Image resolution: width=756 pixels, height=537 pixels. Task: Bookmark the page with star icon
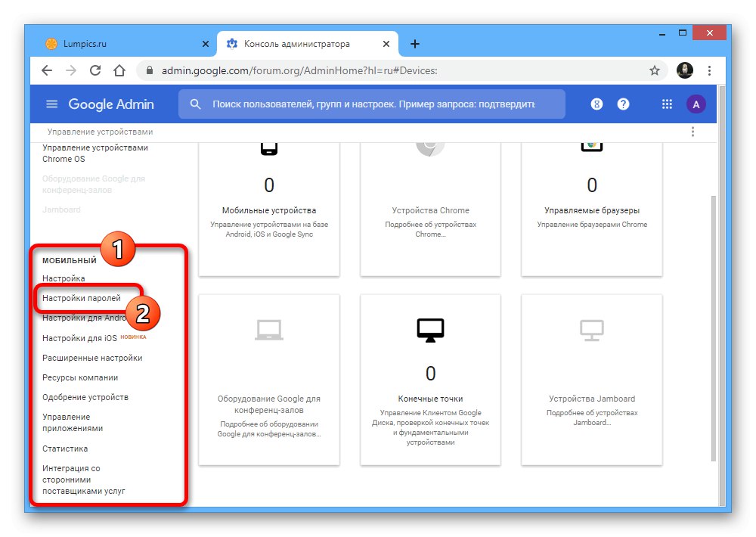(654, 71)
